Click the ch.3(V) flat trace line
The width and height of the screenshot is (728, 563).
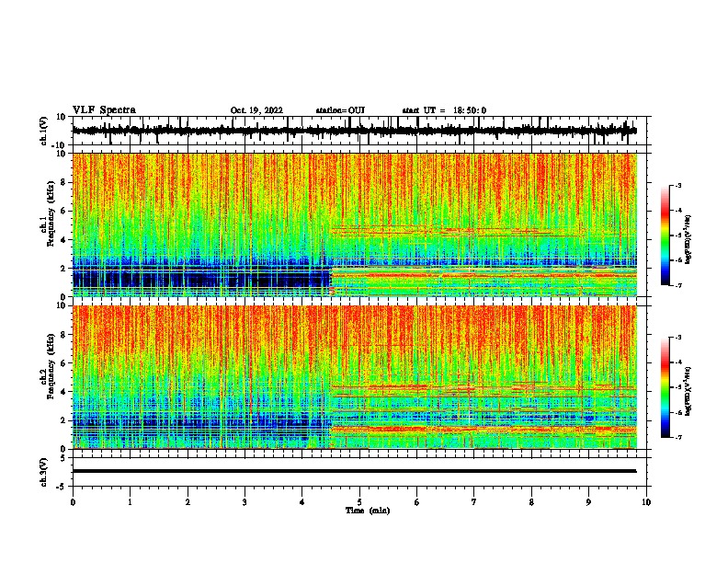point(354,471)
